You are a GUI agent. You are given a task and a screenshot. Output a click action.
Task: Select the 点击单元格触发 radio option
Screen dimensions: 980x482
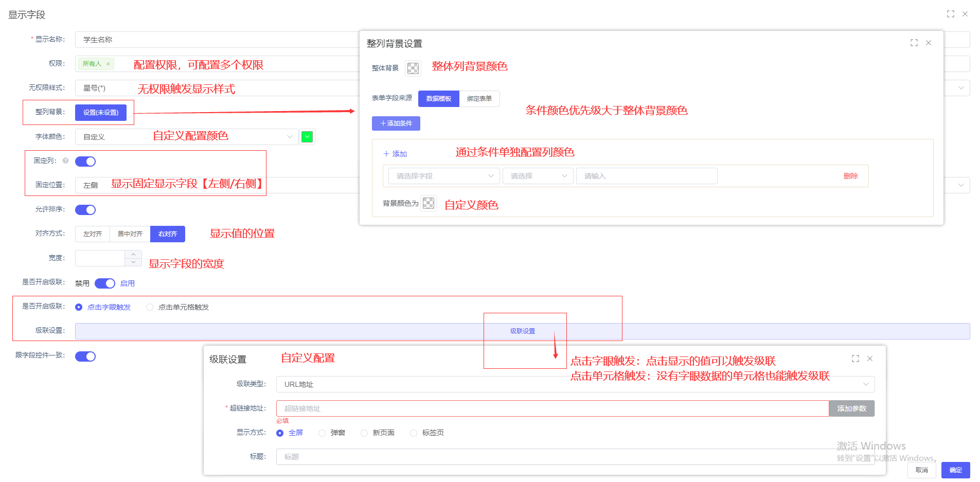[x=150, y=307]
